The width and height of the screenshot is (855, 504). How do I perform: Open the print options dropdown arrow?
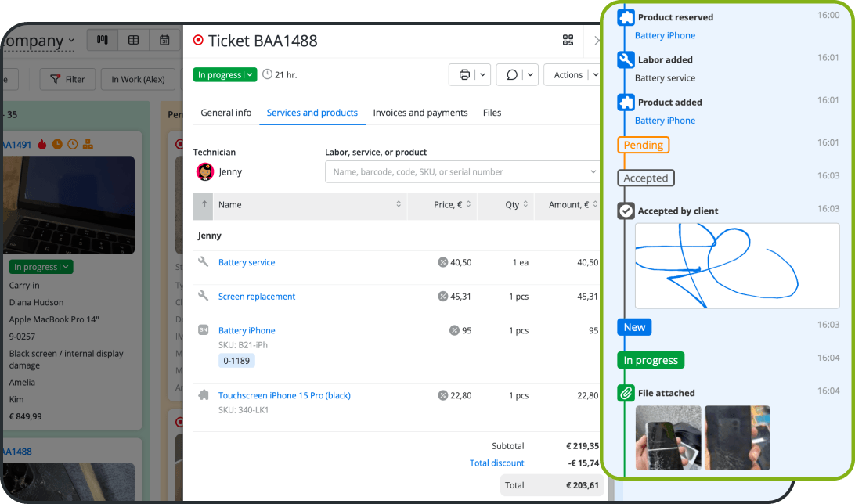pos(482,74)
